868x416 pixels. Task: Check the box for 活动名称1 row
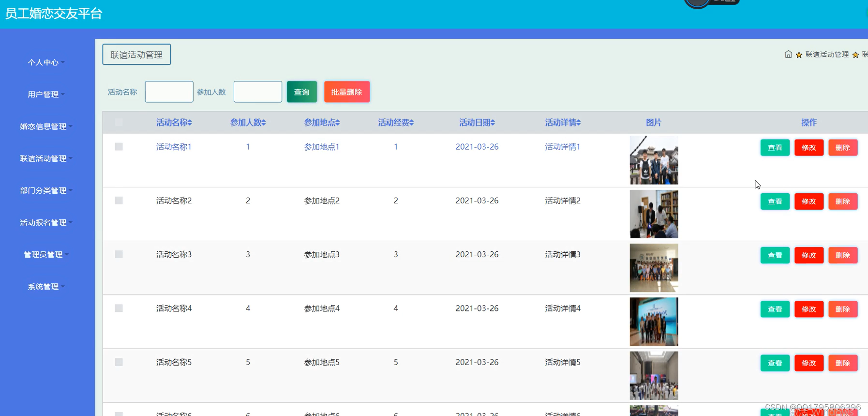(119, 147)
